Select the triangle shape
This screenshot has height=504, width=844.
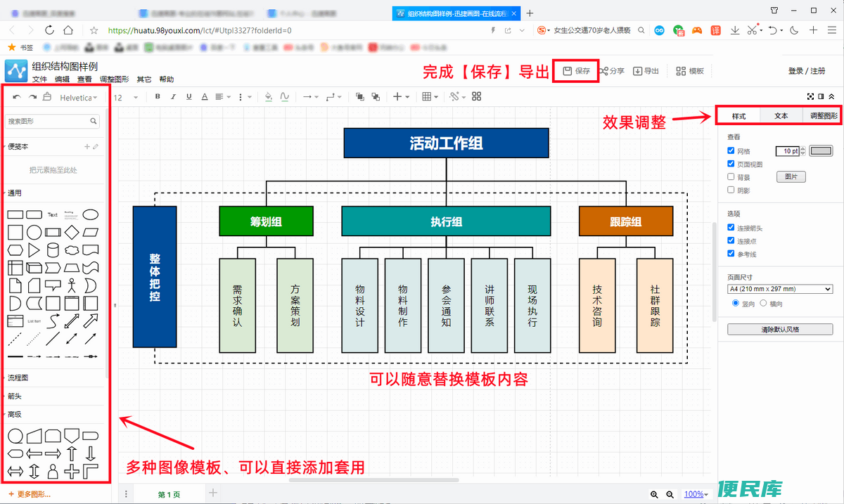pyautogui.click(x=34, y=250)
